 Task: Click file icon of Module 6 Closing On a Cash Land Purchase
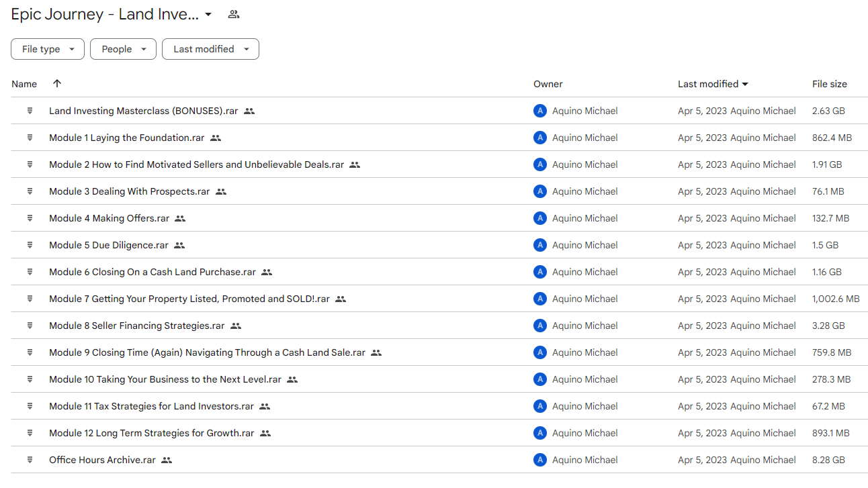[x=30, y=272]
